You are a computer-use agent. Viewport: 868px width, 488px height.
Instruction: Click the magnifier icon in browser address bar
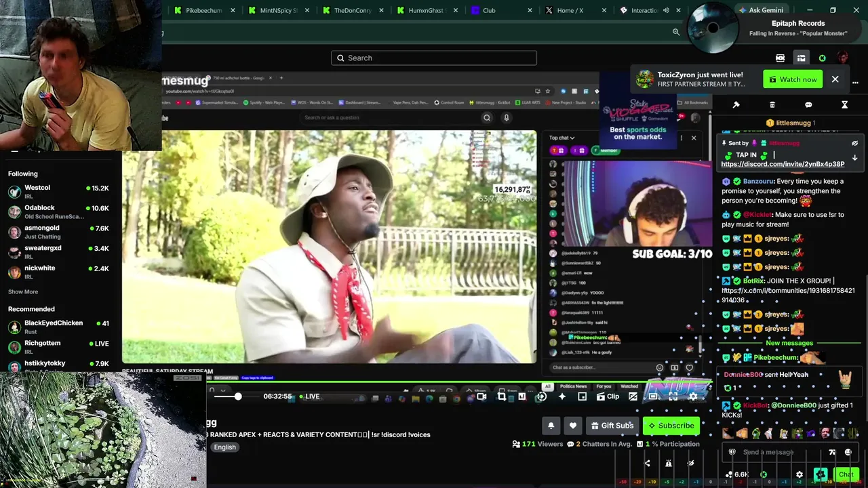[676, 32]
